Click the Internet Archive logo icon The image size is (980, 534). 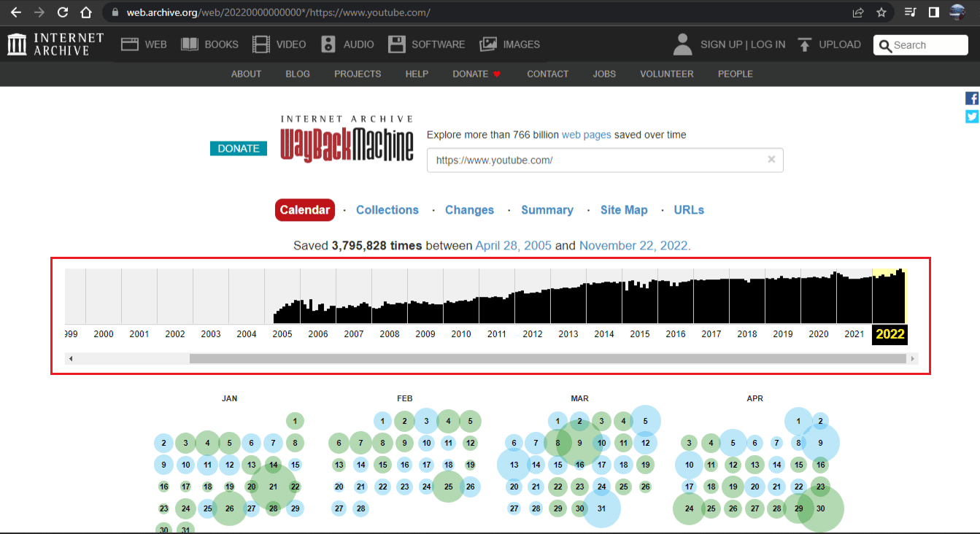click(16, 44)
